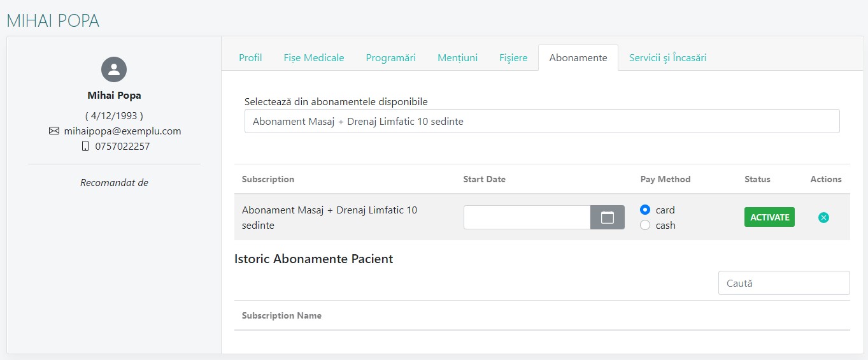Switch to the Fișiere tab
The image size is (868, 360).
[x=513, y=58]
